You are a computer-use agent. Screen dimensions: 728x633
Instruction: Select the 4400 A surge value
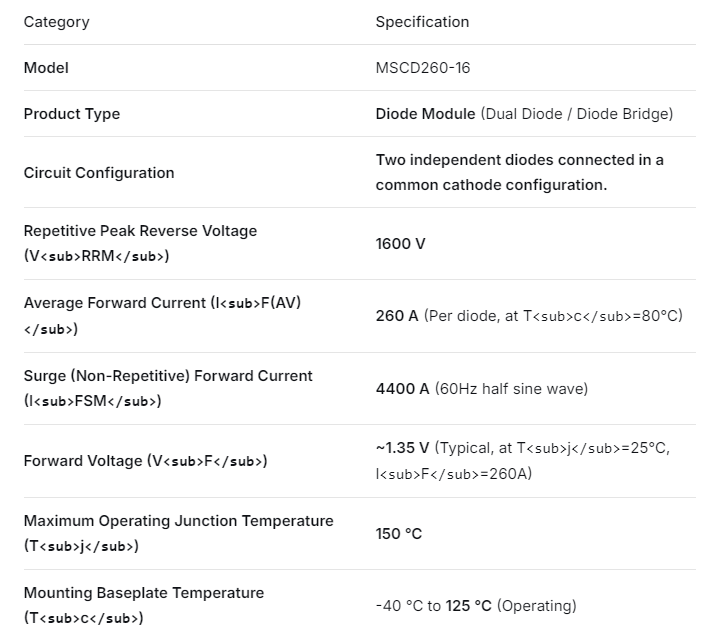tap(402, 389)
